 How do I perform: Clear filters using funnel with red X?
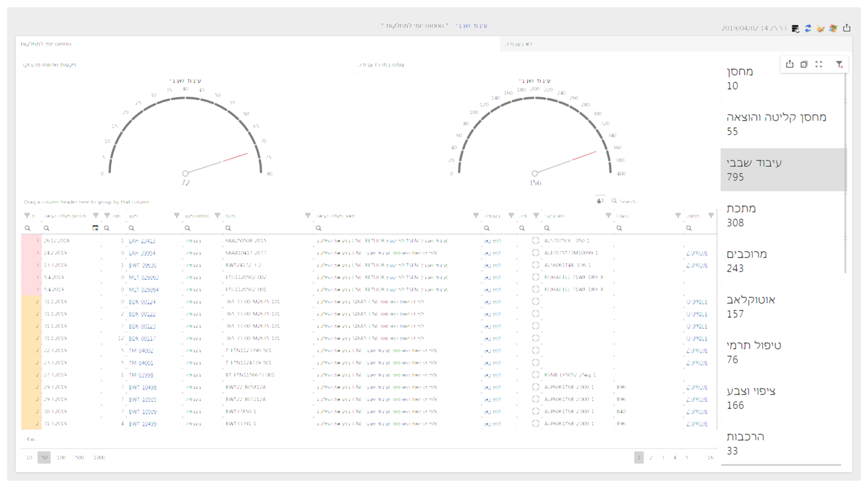click(x=839, y=65)
